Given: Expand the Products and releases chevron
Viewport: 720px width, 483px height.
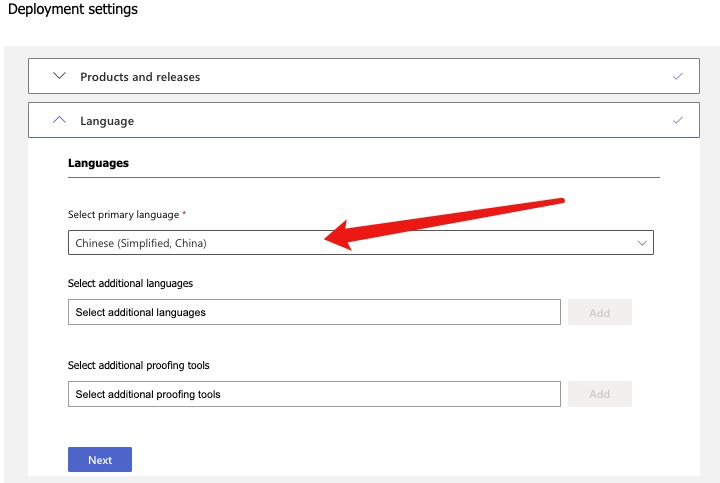Looking at the screenshot, I should click(59, 76).
